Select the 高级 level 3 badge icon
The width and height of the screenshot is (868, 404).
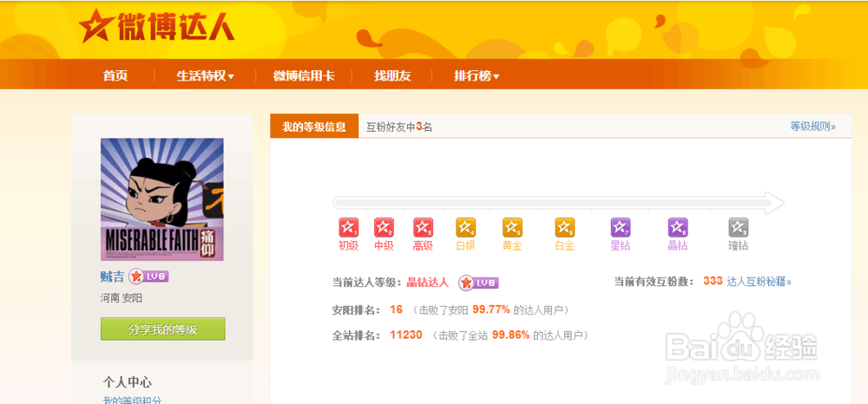423,227
